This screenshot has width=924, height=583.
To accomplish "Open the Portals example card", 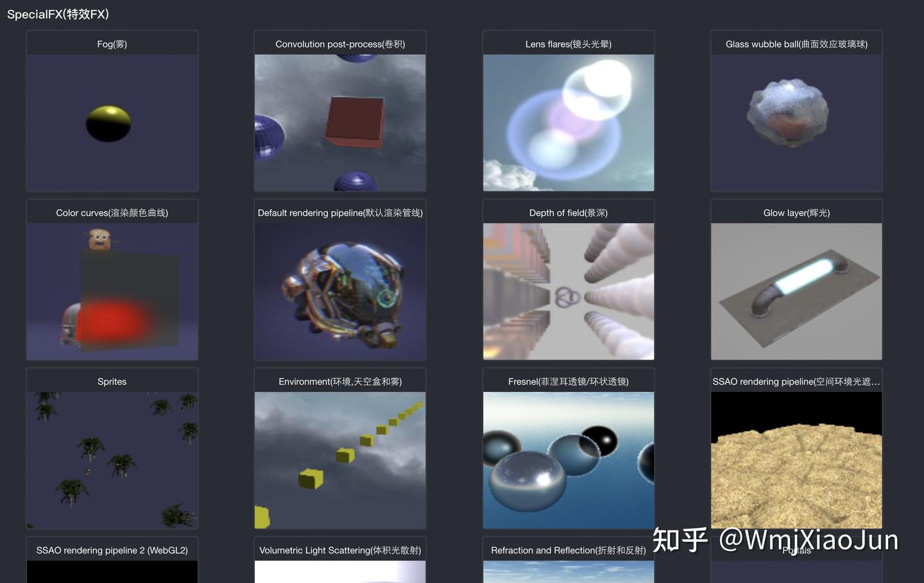I will pos(796,550).
